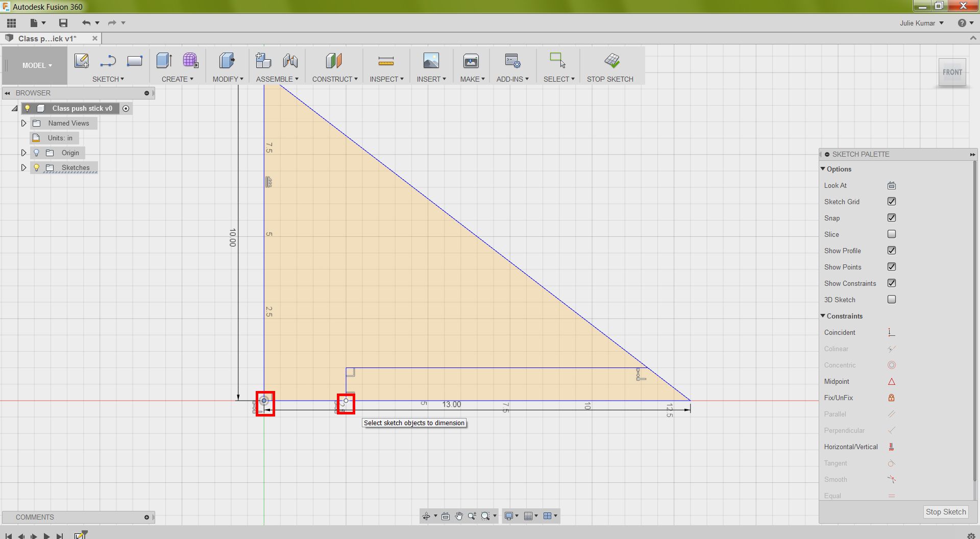
Task: Click the FRONT face of the ViewCube
Action: point(951,72)
